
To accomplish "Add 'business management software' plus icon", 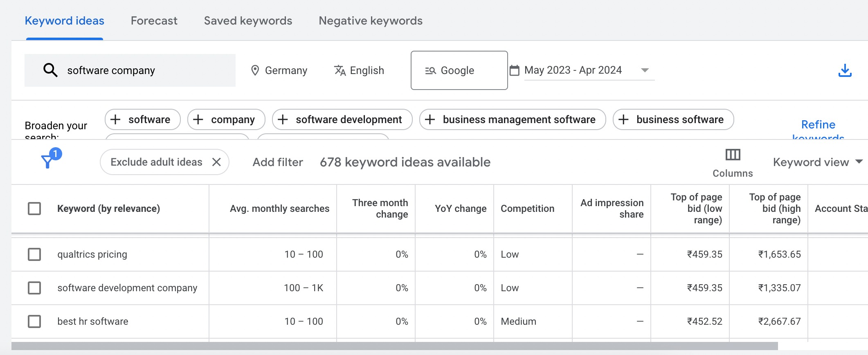I will pyautogui.click(x=430, y=119).
